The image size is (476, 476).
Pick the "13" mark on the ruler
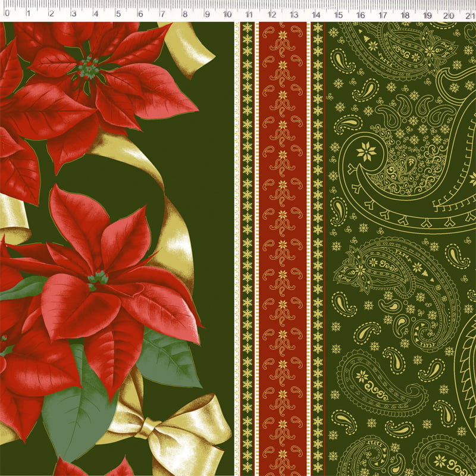(294, 14)
